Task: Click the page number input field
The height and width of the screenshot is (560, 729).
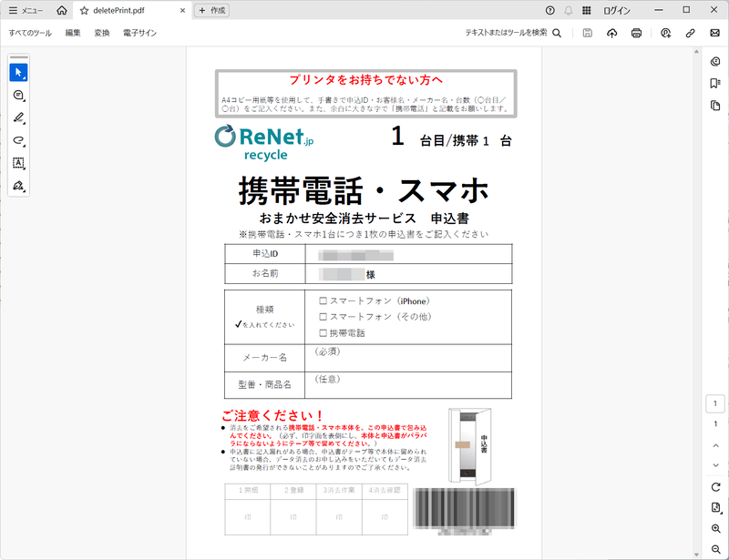Action: (x=714, y=403)
